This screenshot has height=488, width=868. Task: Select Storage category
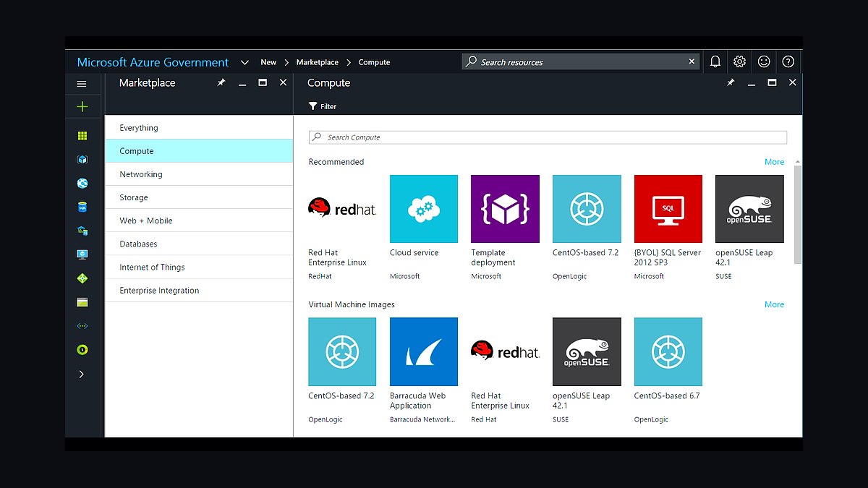coord(199,197)
